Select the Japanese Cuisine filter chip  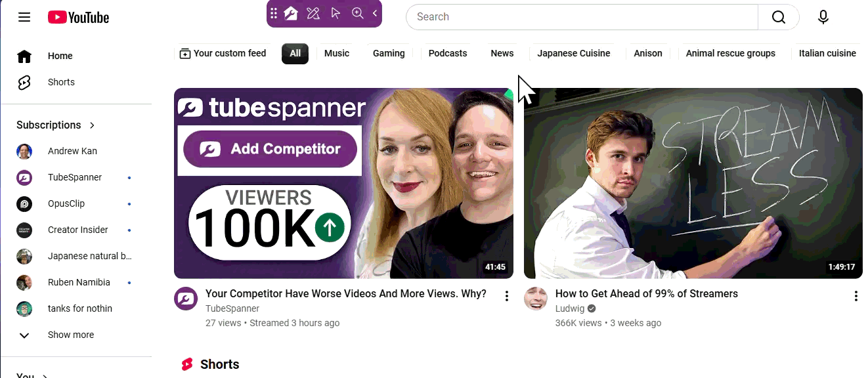(x=574, y=53)
